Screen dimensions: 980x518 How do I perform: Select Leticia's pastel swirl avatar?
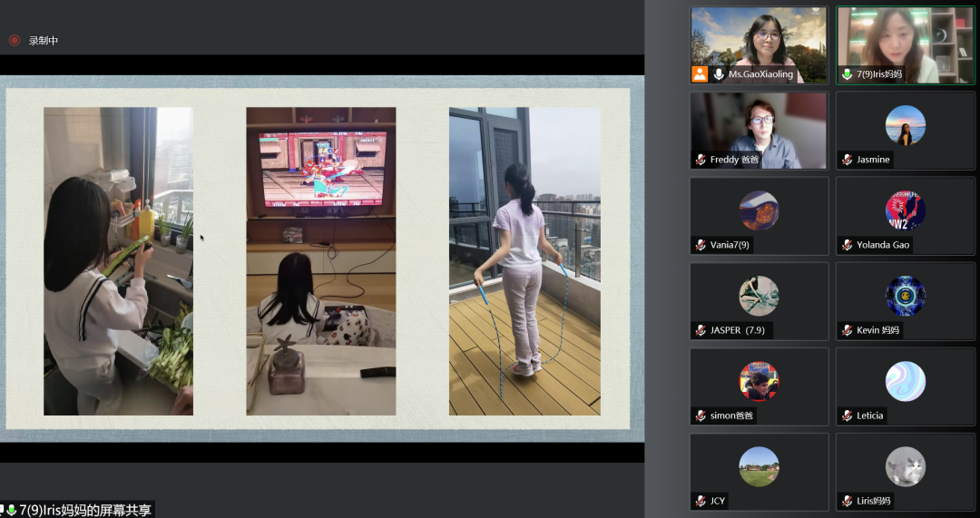pos(905,381)
